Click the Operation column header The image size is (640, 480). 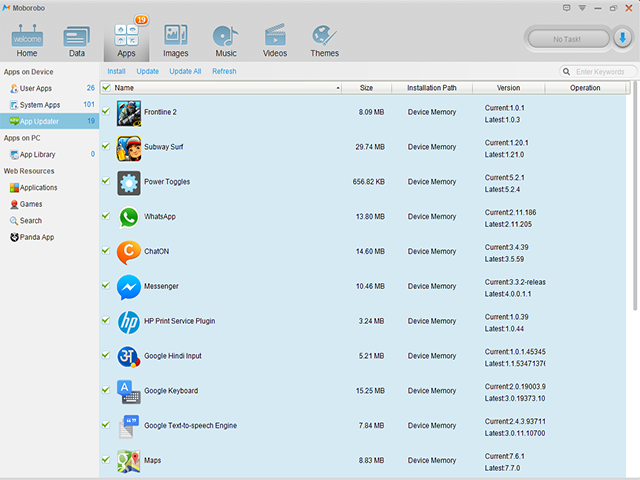coord(585,88)
